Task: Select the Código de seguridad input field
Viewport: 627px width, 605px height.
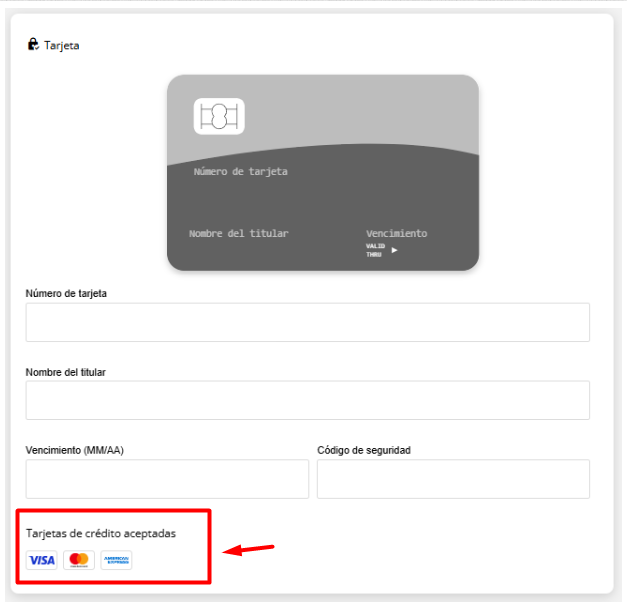Action: pos(453,479)
